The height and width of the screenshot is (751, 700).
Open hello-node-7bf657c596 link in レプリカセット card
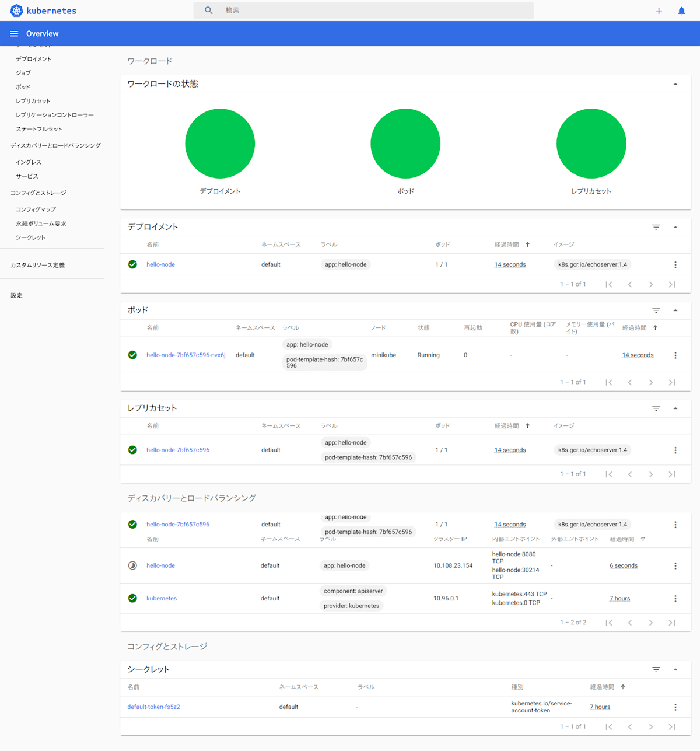pyautogui.click(x=178, y=450)
